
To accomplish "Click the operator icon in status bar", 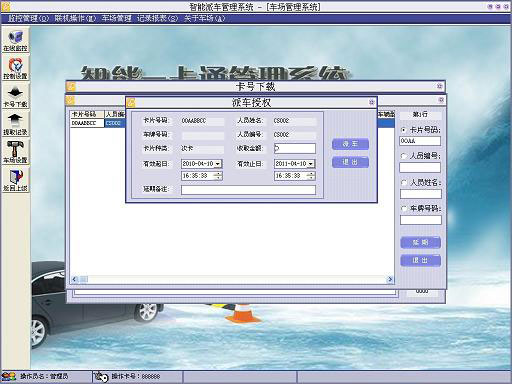I will click(x=9, y=377).
